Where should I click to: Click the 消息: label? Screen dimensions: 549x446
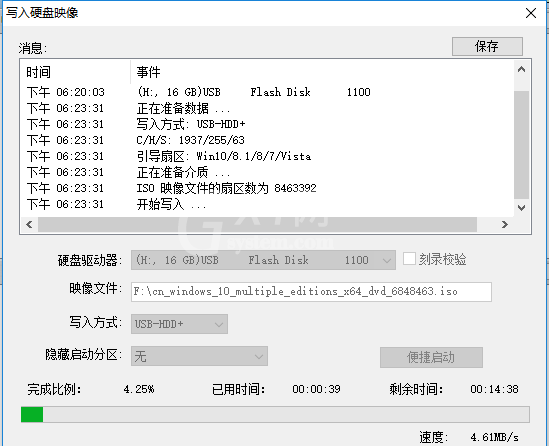click(x=33, y=48)
